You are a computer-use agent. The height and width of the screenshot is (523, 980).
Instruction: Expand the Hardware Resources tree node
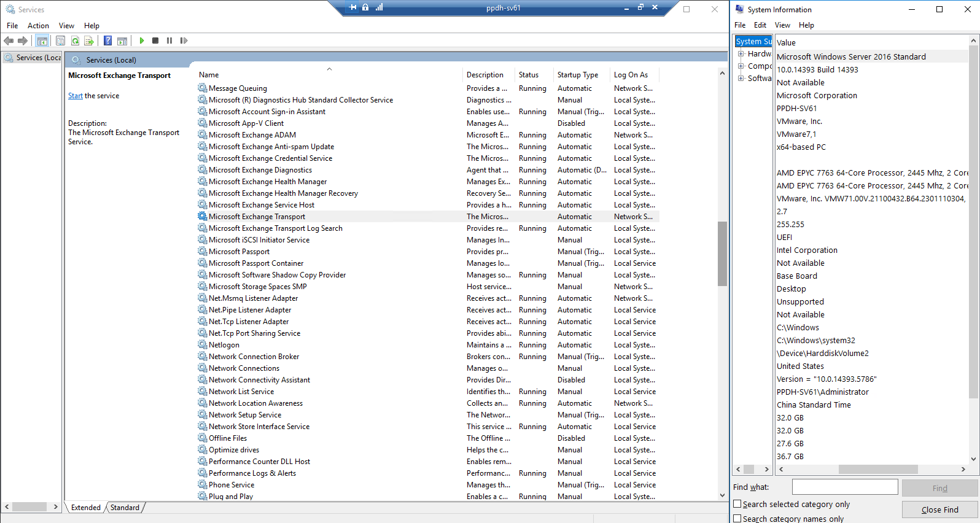point(741,54)
